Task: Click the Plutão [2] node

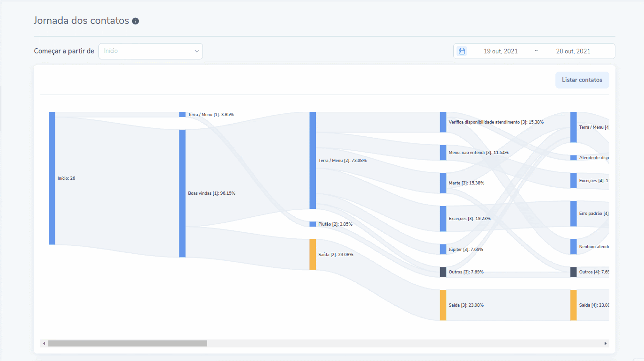Action: pos(313,224)
